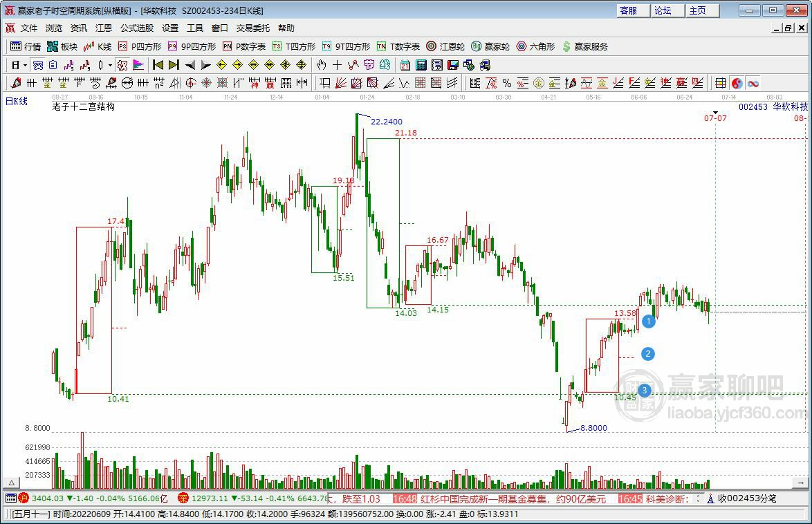Click the status bar table icon
This screenshot has width=812, height=524.
pos(10,498)
